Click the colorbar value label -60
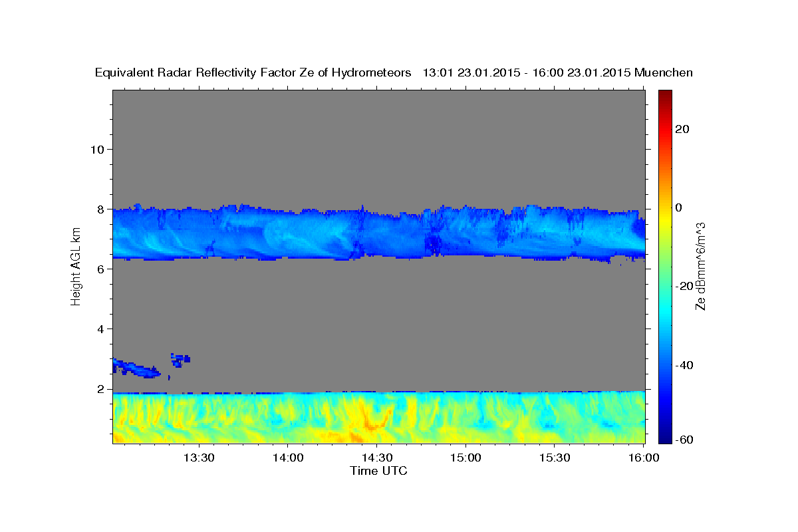 (685, 438)
